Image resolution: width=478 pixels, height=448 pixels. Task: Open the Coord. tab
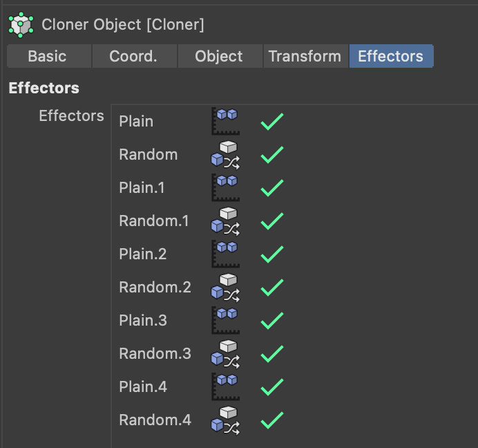(x=133, y=57)
